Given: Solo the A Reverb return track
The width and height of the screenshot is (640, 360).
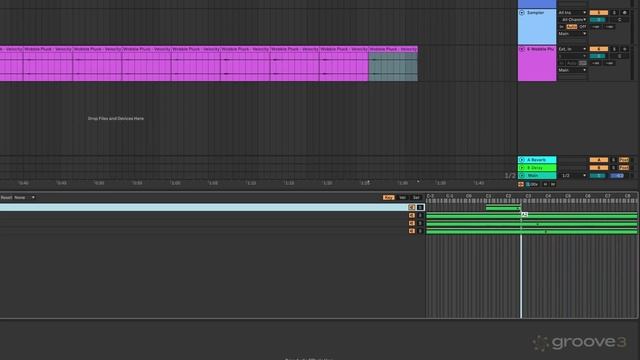Looking at the screenshot, I should (x=613, y=160).
